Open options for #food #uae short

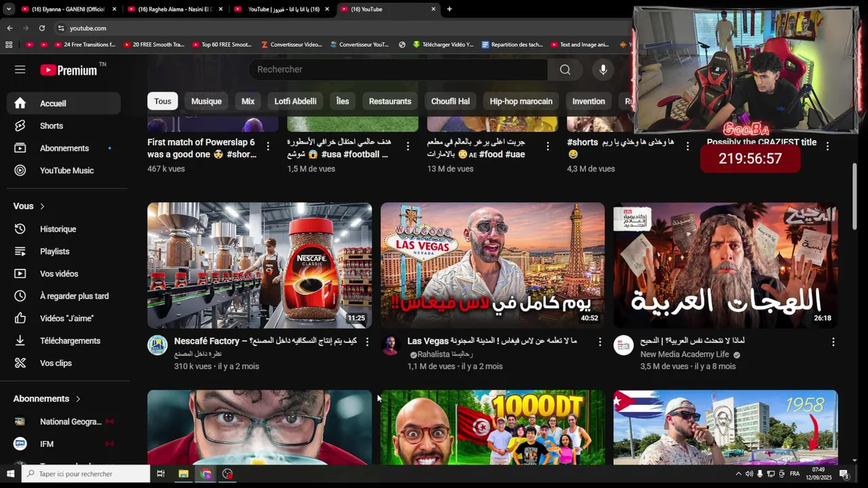point(547,146)
